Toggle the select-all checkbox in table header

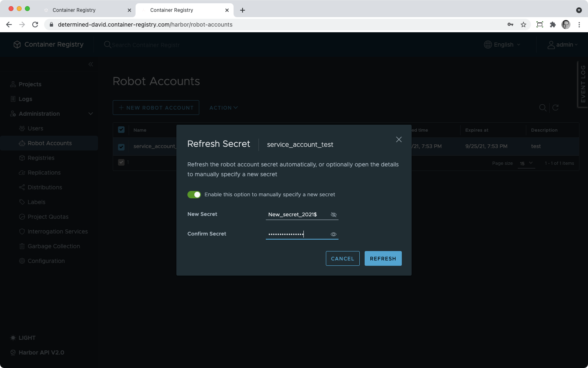121,130
